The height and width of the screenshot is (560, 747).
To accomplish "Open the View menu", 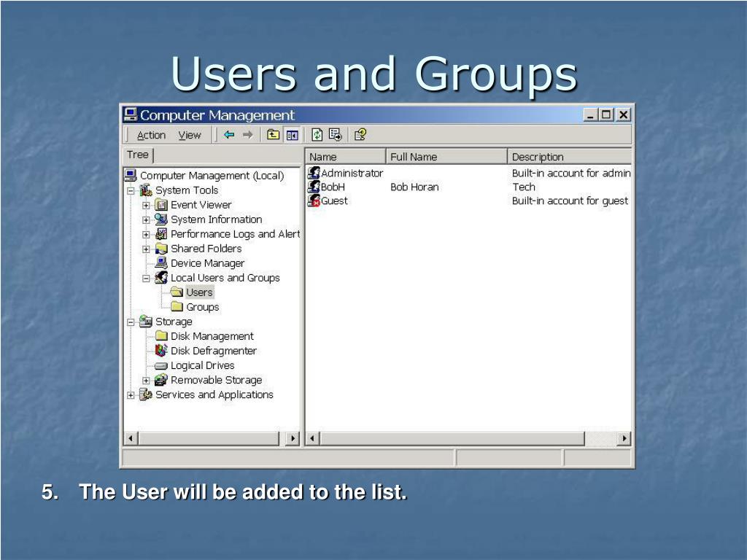I will pos(190,135).
